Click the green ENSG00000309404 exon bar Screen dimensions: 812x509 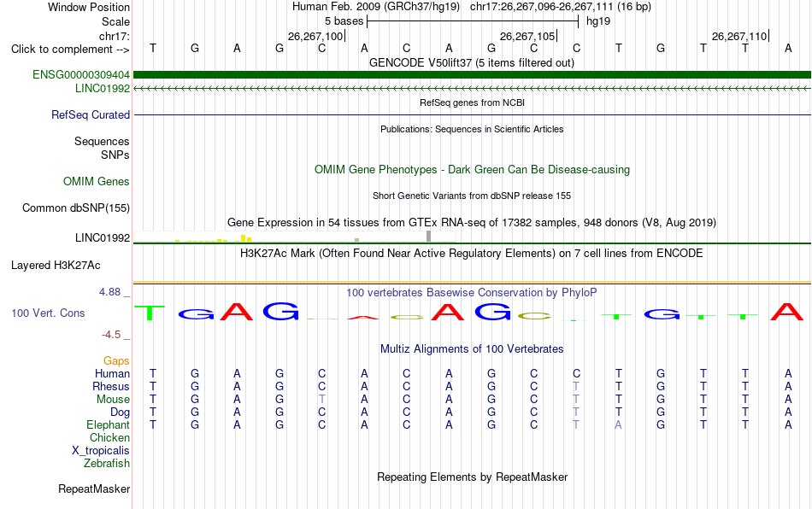coord(472,74)
